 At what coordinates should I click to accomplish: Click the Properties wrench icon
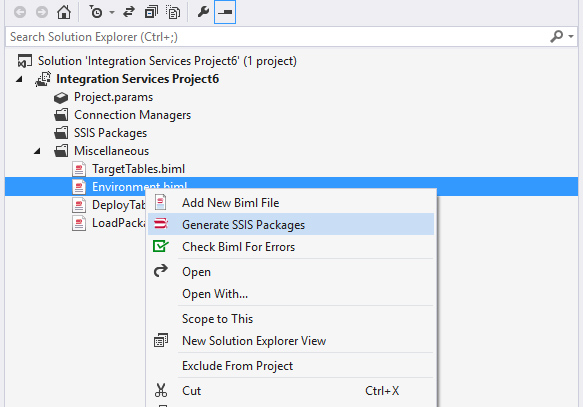click(x=203, y=12)
